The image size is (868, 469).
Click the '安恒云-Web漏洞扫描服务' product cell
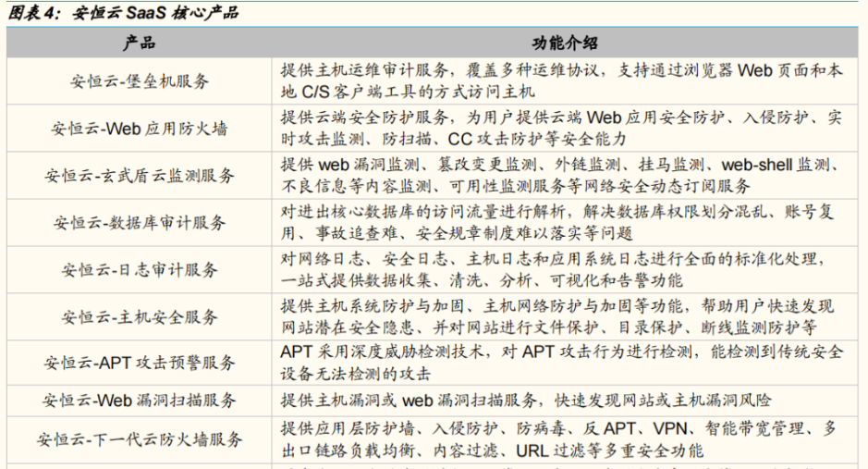(139, 401)
